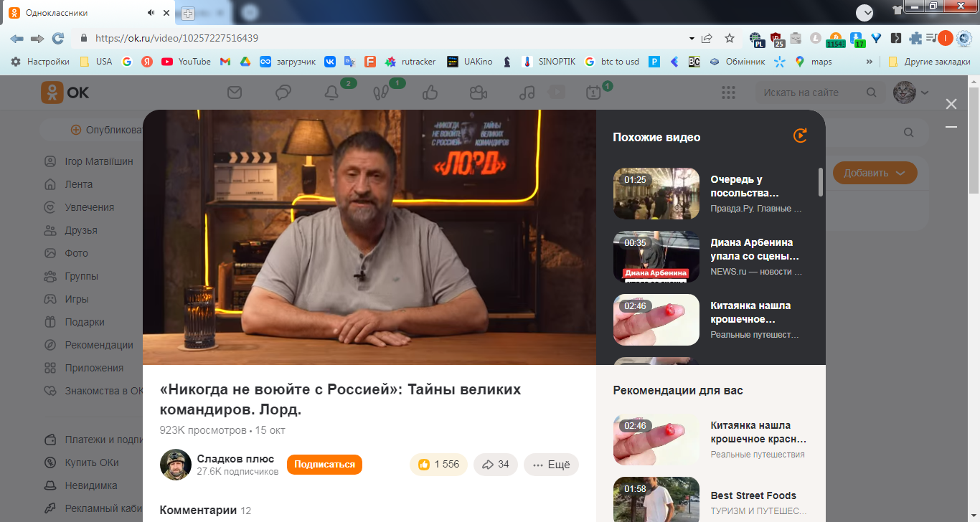Open the discussions chat bubbles icon
Image resolution: width=980 pixels, height=522 pixels.
(x=283, y=92)
